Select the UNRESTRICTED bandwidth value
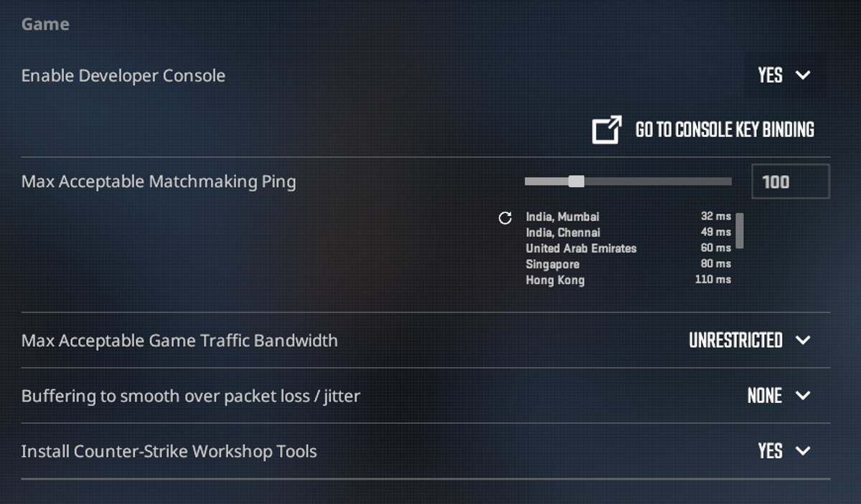This screenshot has width=861, height=504. click(735, 340)
